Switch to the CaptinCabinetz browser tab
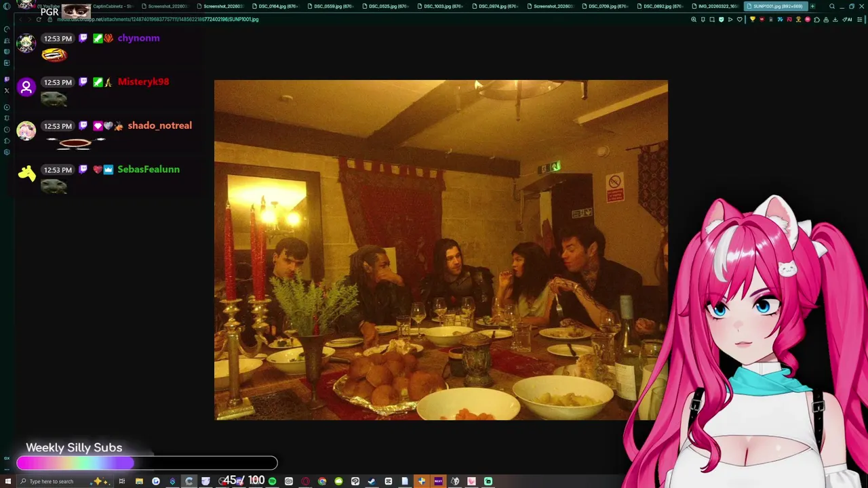The width and height of the screenshot is (868, 488). point(112,6)
